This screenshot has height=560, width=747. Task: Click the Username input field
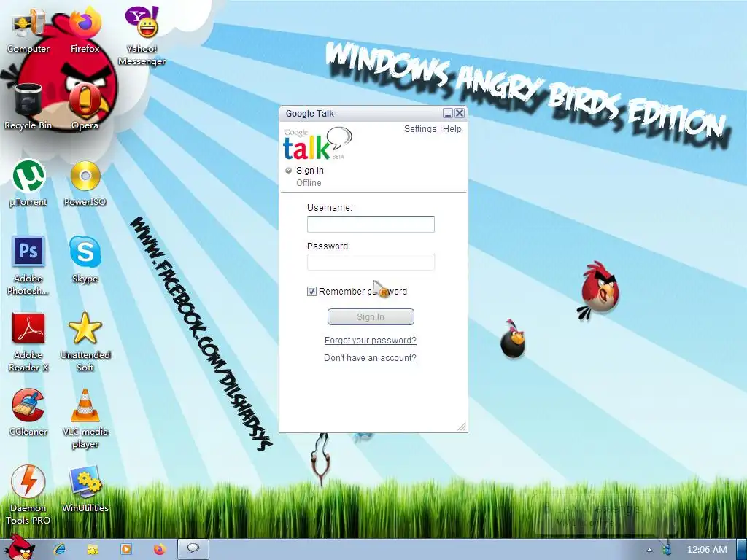(371, 225)
